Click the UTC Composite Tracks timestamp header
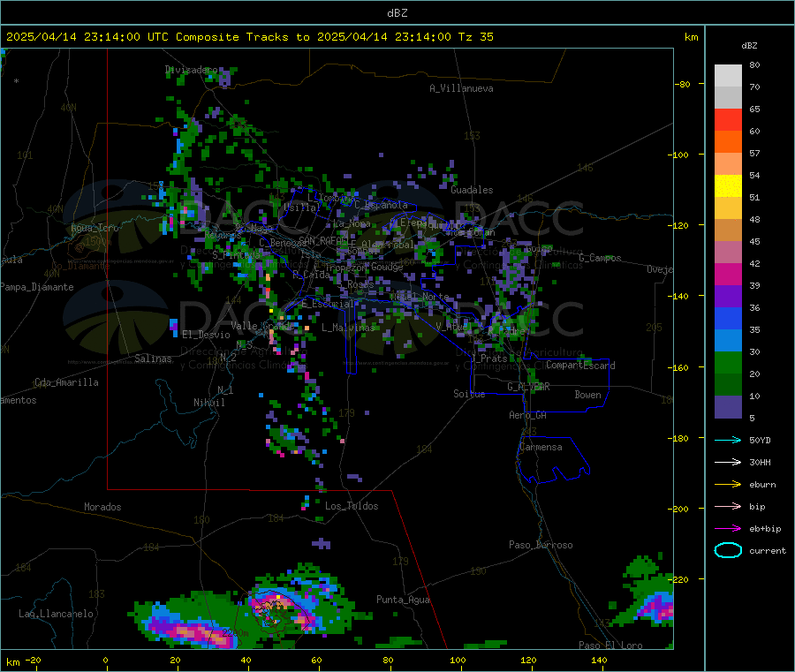 [x=249, y=37]
